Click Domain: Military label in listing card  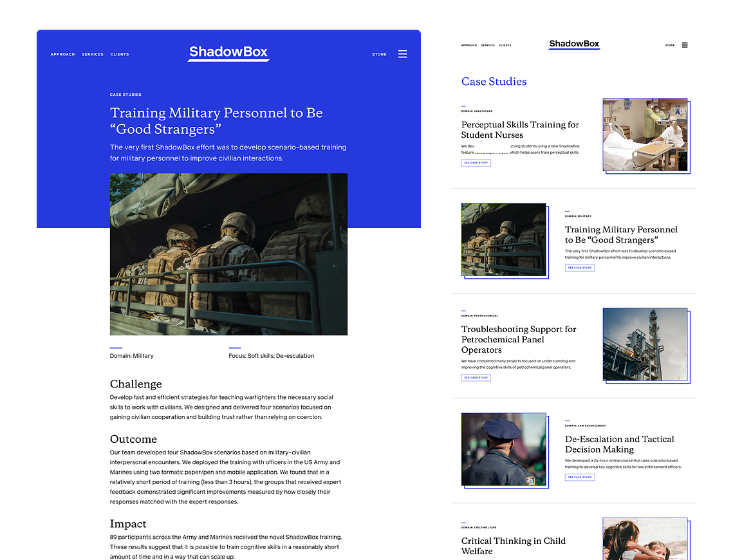pos(578,216)
